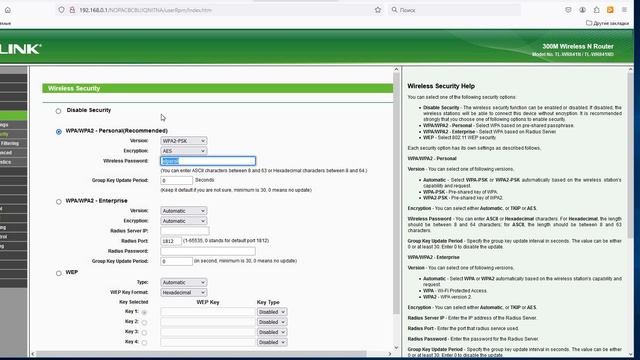This screenshot has height=360, width=640.
Task: Choose the Key 2 selected radio button
Action: [144, 322]
